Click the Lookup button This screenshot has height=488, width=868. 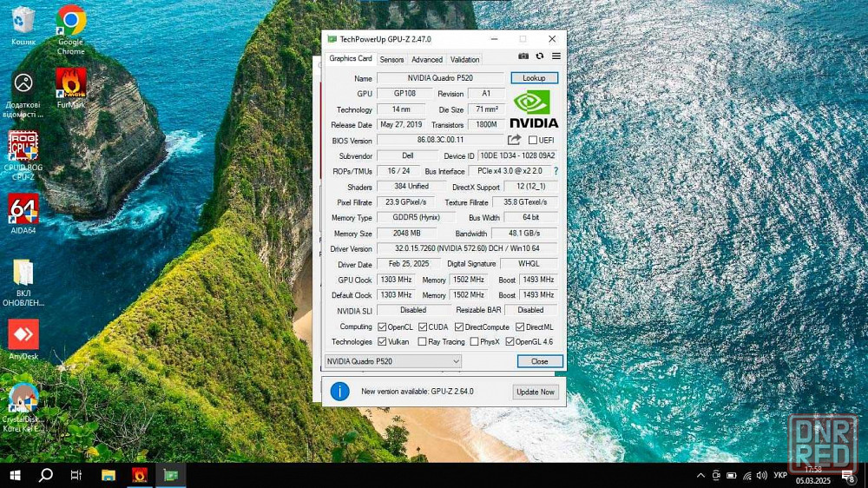[534, 78]
